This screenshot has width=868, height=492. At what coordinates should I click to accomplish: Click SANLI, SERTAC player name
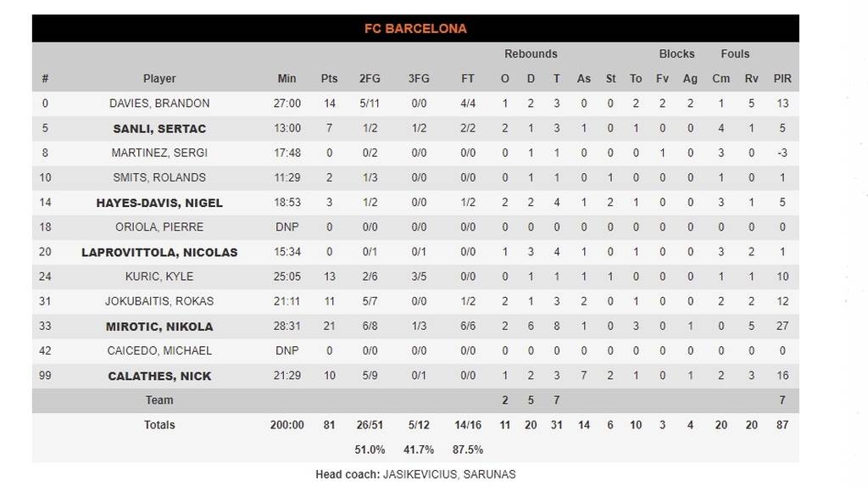159,129
